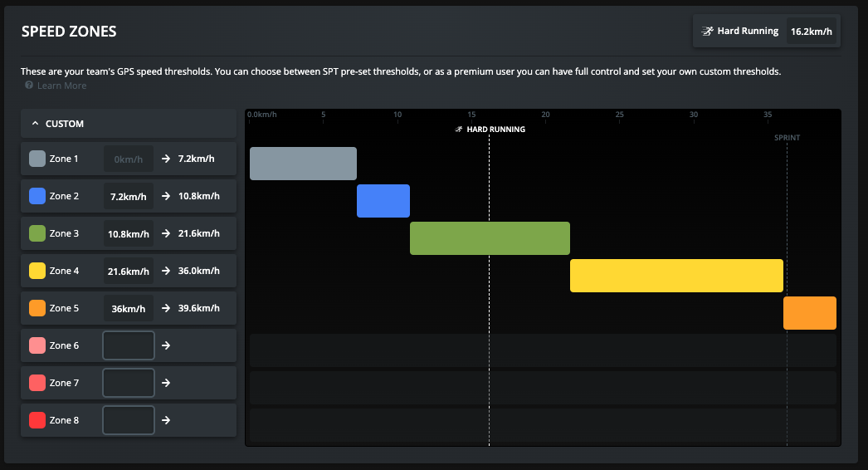Click the yellow Zone 4 bar in chart
Viewport: 868px width, 470px height.
676,276
